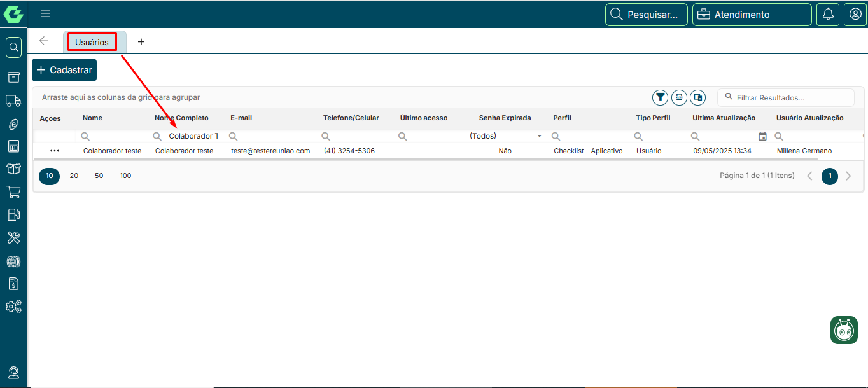Open the sidebar search magnifier icon

click(13, 47)
